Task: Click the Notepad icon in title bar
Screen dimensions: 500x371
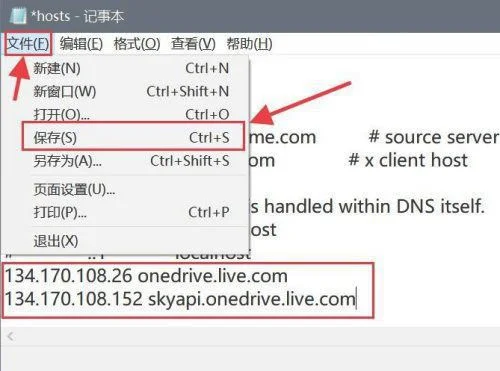Action: 18,16
